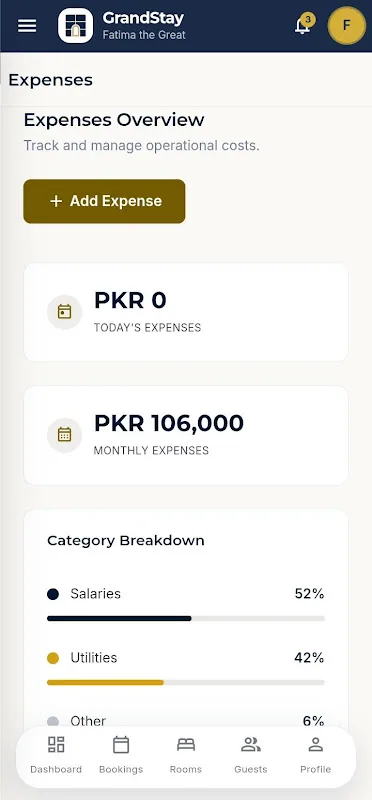372x800 pixels.
Task: Click the Salaries progress bar
Action: (186, 618)
